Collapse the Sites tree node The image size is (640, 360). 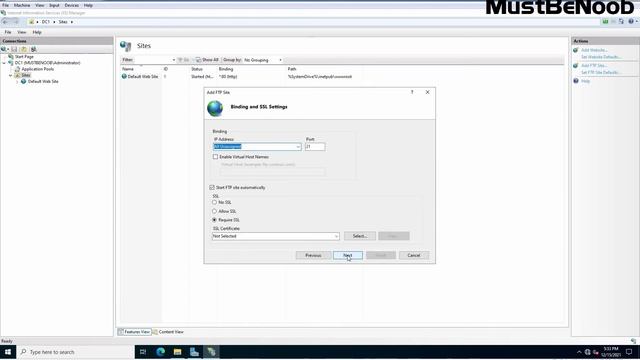point(11,75)
